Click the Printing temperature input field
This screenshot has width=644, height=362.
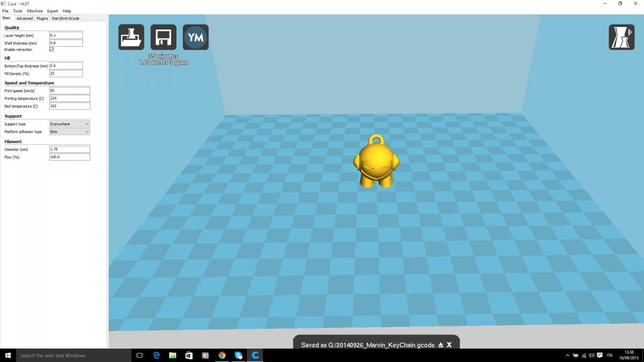tap(69, 99)
